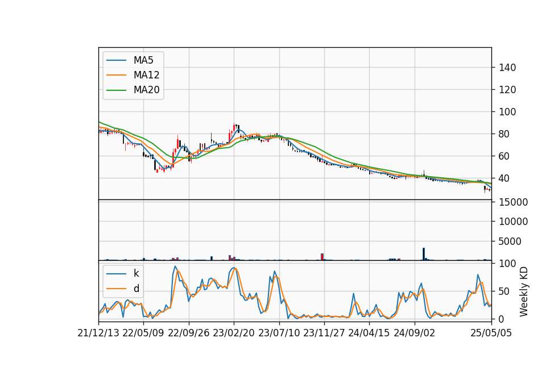Click the blue MA5 legend line sample
Viewport: 546px width, 392px height.
116,61
